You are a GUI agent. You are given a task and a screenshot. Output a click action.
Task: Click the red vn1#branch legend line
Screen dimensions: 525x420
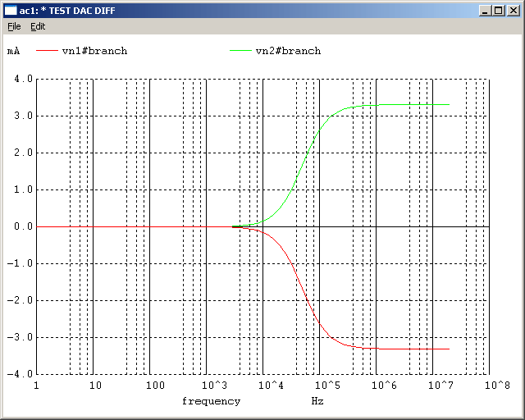point(47,51)
